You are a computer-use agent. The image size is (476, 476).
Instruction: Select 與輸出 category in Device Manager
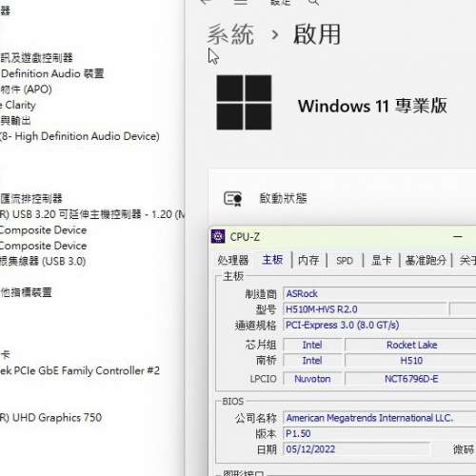click(x=15, y=121)
